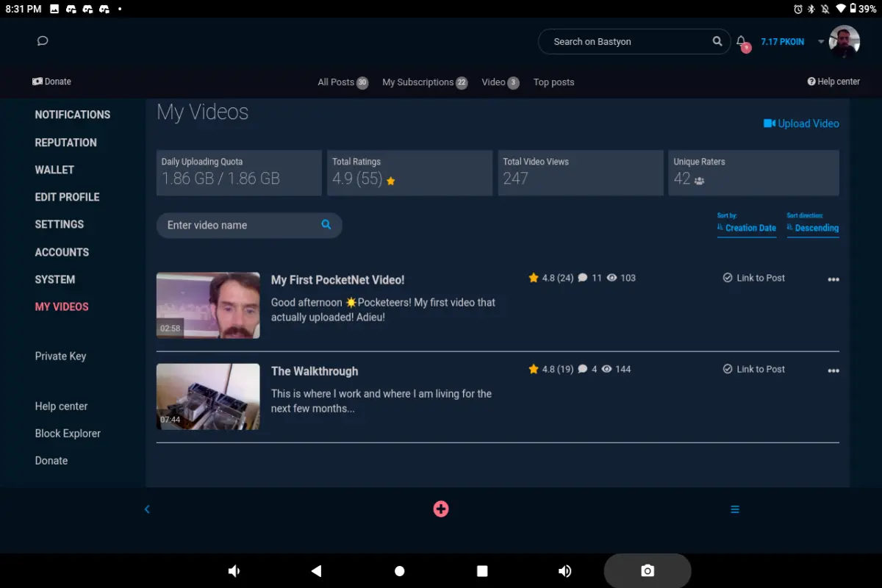Open Accounts in sidebar

click(x=62, y=252)
